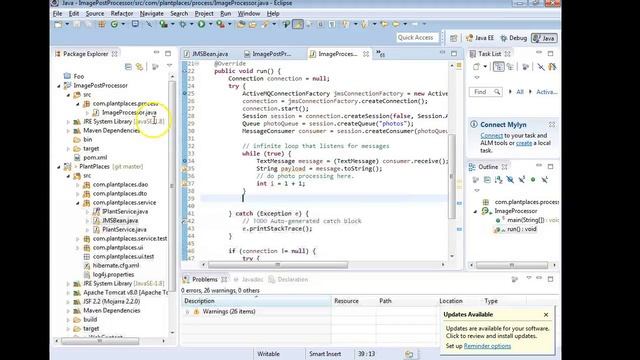Image resolution: width=640 pixels, height=360 pixels.
Task: Click the Open Type icon in main toolbar
Action: click(241, 24)
